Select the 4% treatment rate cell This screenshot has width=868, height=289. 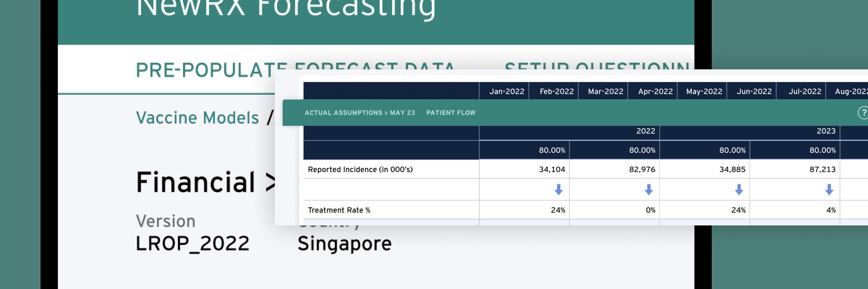pyautogui.click(x=795, y=210)
